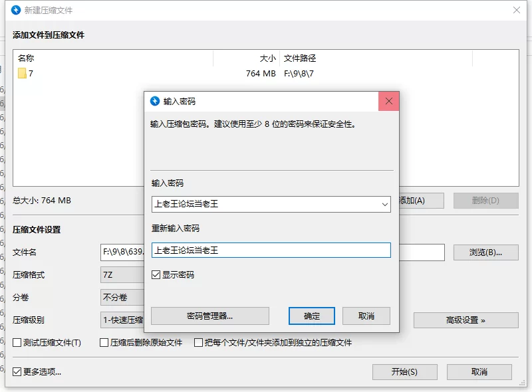This screenshot has width=532, height=392.
Task: Open the 压缩格式 7Z dropdown
Action: [x=122, y=274]
